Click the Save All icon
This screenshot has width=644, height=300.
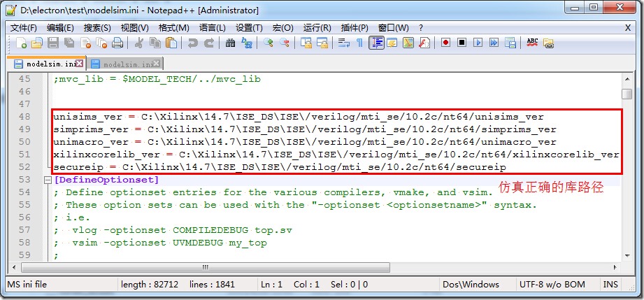click(69, 43)
